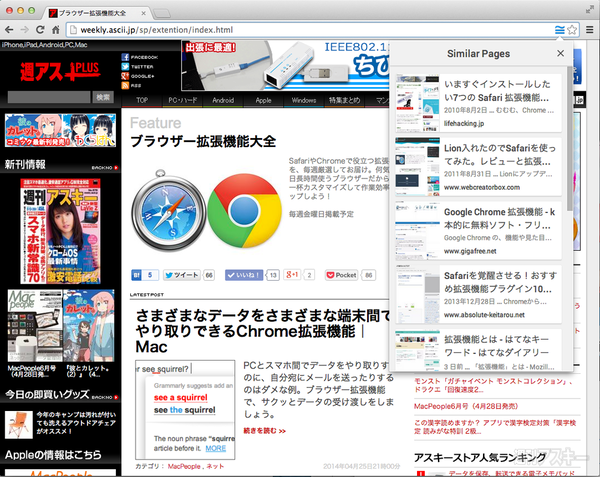600x477 pixels.
Task: Open the モンスト ガチャイベント article link
Action: click(x=494, y=385)
